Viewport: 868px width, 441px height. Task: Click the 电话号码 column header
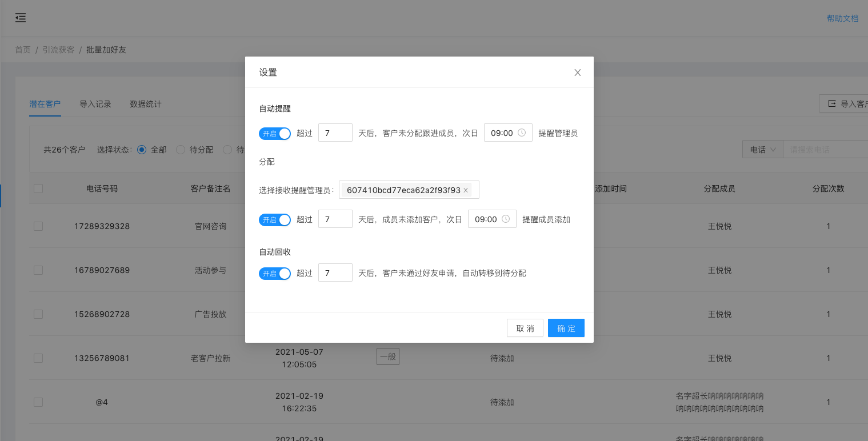[102, 188]
